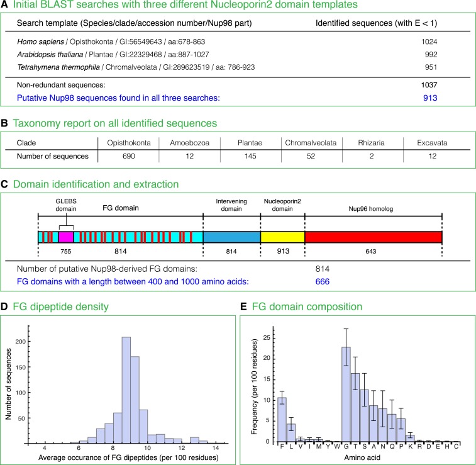Viewport: 476px width, 465px height.
Task: Select the yellow Nucleoporin2 domain block
Action: [x=282, y=237]
